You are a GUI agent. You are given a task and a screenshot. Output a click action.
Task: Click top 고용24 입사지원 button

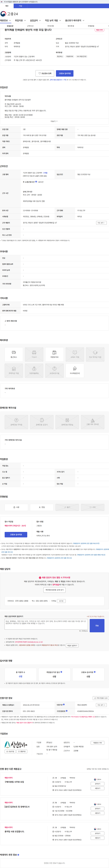65,73
